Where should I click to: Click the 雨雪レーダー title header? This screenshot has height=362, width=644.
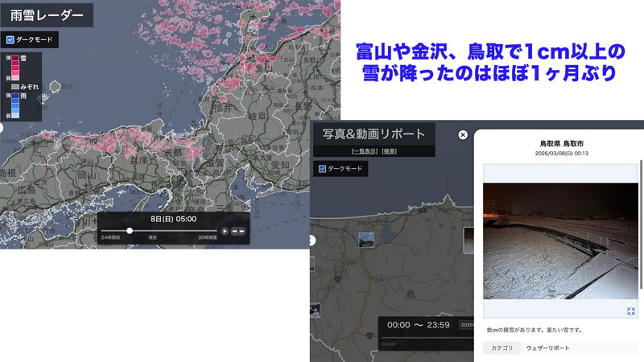[x=47, y=15]
